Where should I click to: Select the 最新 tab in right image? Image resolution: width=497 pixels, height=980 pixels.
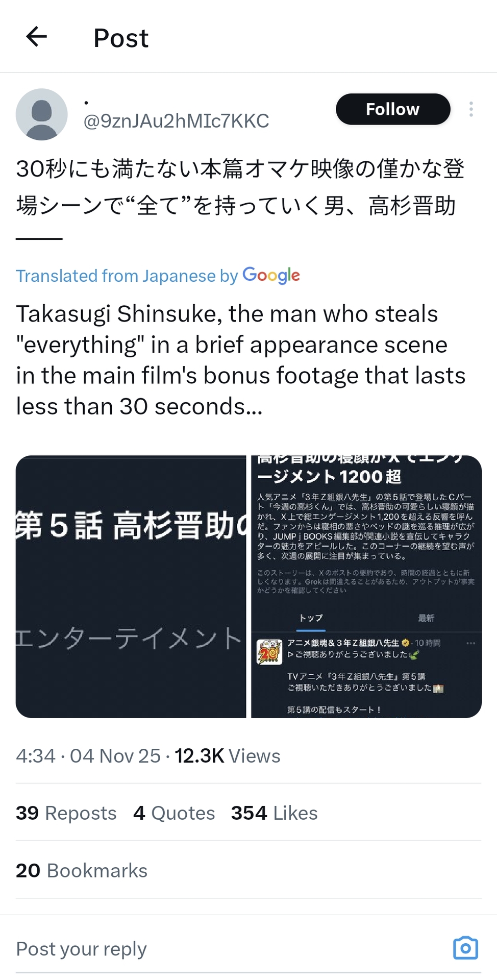point(426,618)
